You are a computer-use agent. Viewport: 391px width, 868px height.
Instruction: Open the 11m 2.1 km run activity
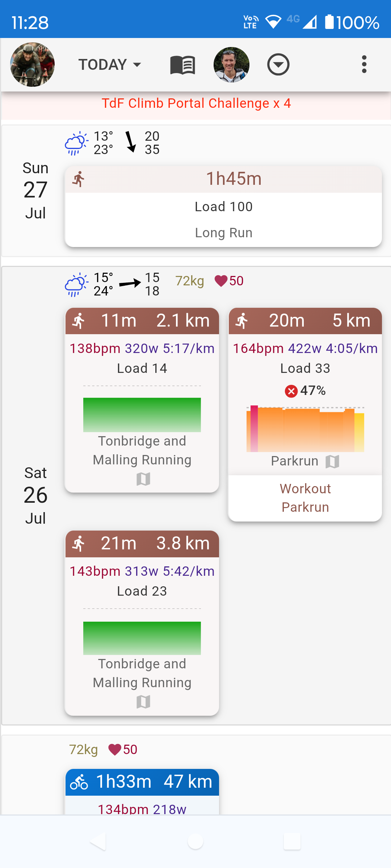coord(142,321)
